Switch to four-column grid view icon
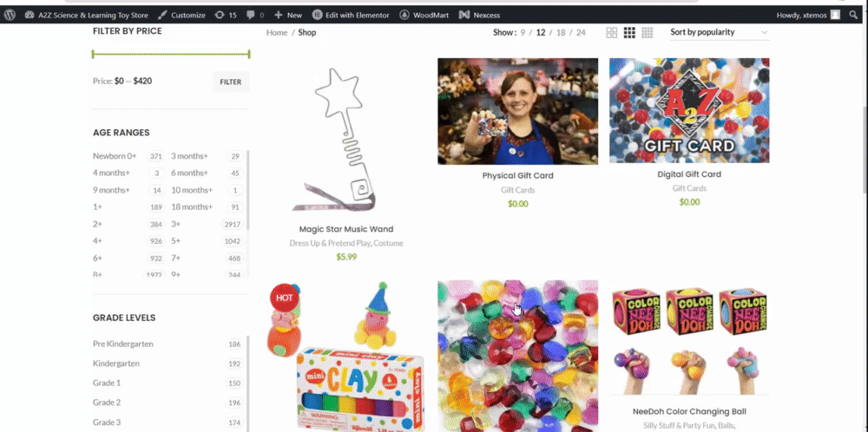The image size is (868, 432). tap(648, 33)
